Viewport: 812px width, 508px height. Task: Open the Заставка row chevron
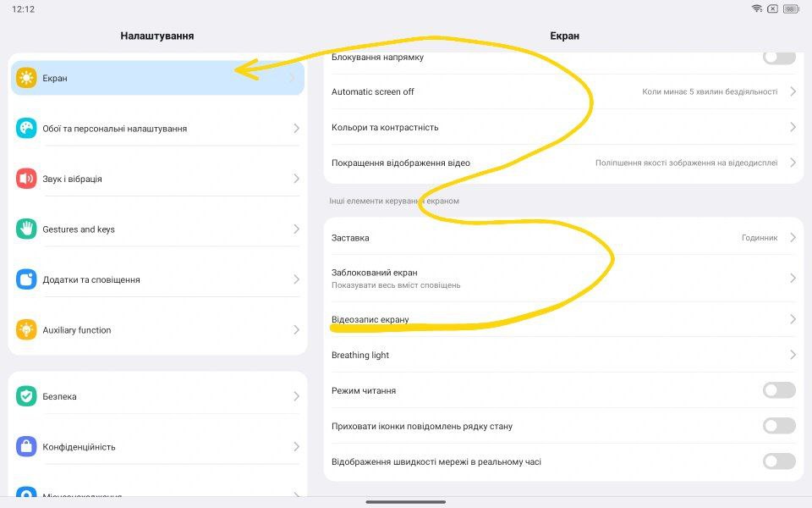tap(793, 238)
